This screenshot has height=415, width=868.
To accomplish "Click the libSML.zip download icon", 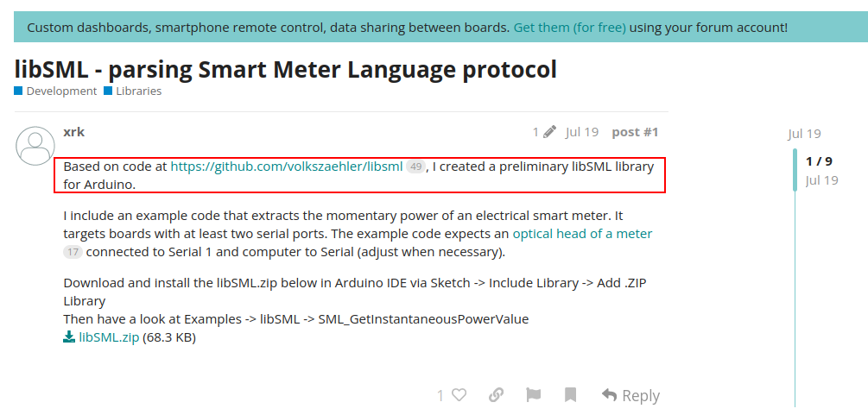I will click(x=69, y=337).
